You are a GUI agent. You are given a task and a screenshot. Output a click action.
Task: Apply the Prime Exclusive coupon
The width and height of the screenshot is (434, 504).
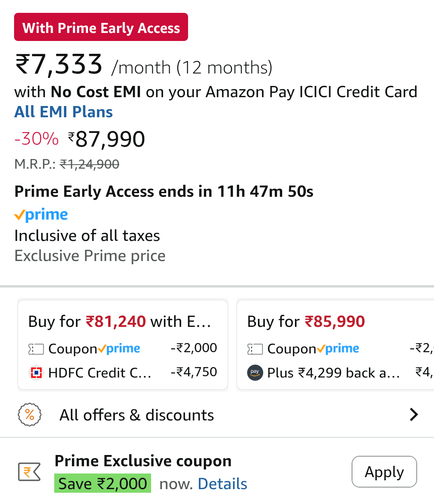384,472
